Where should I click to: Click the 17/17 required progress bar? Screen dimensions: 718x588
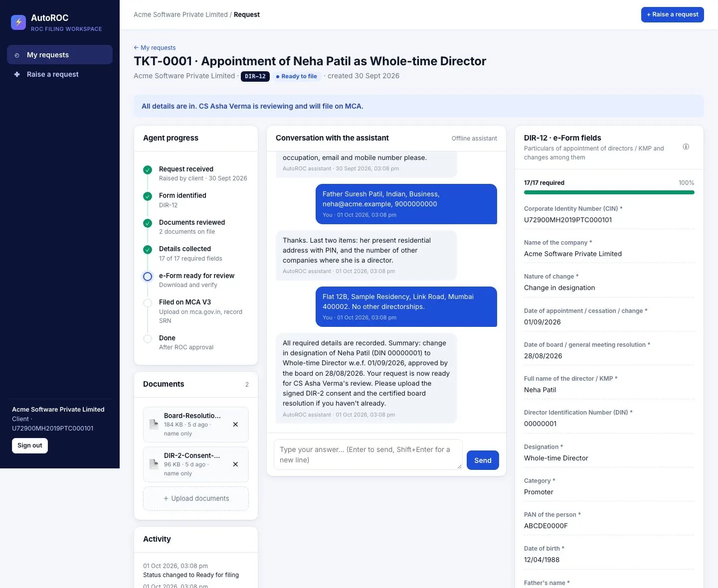pos(609,192)
